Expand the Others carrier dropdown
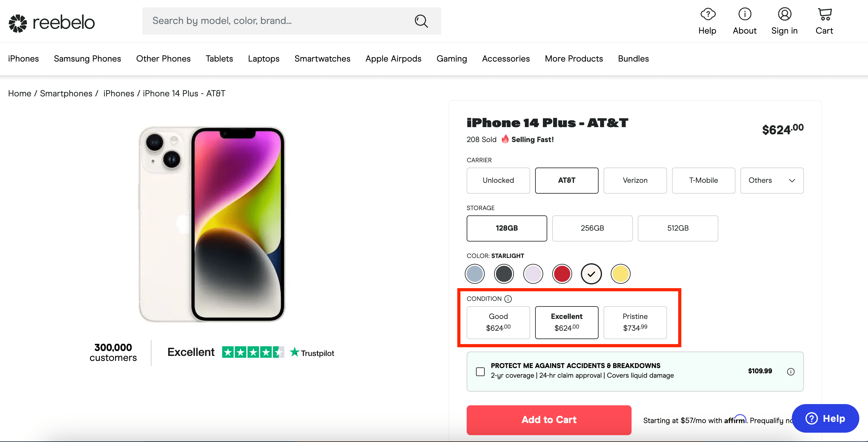The width and height of the screenshot is (868, 442). tap(772, 180)
